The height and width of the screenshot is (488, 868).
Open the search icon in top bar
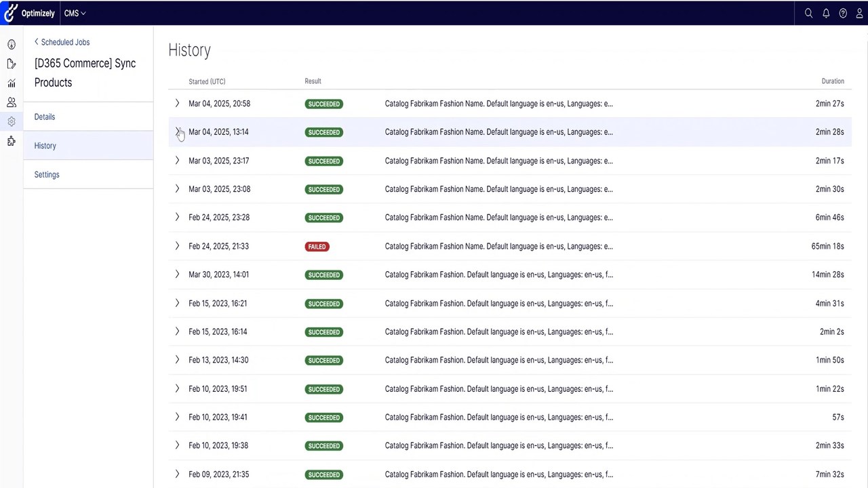(808, 13)
